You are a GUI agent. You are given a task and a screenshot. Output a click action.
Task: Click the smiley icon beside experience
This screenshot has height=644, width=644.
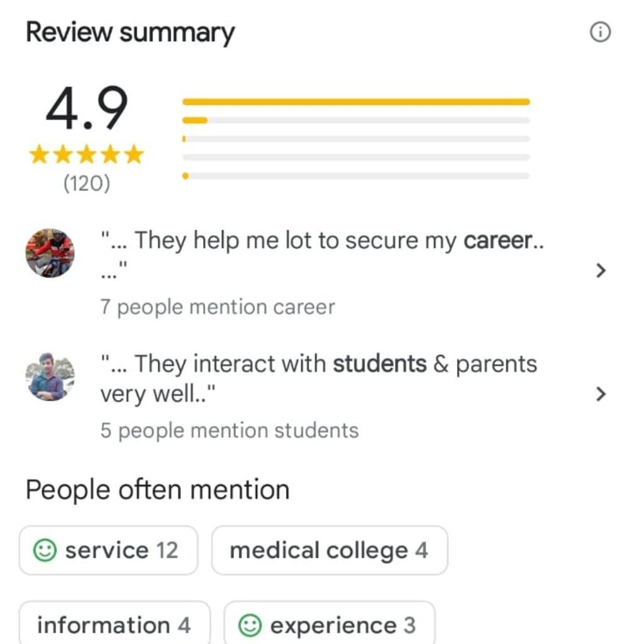(x=250, y=625)
